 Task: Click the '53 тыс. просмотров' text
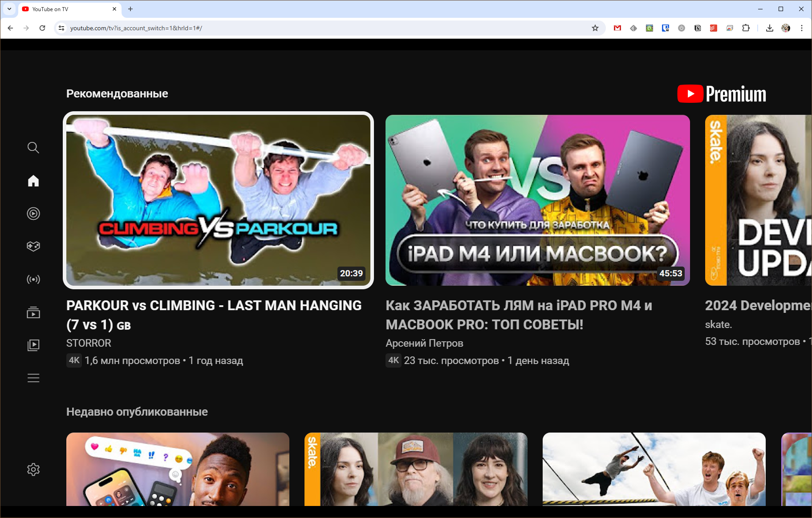click(752, 341)
